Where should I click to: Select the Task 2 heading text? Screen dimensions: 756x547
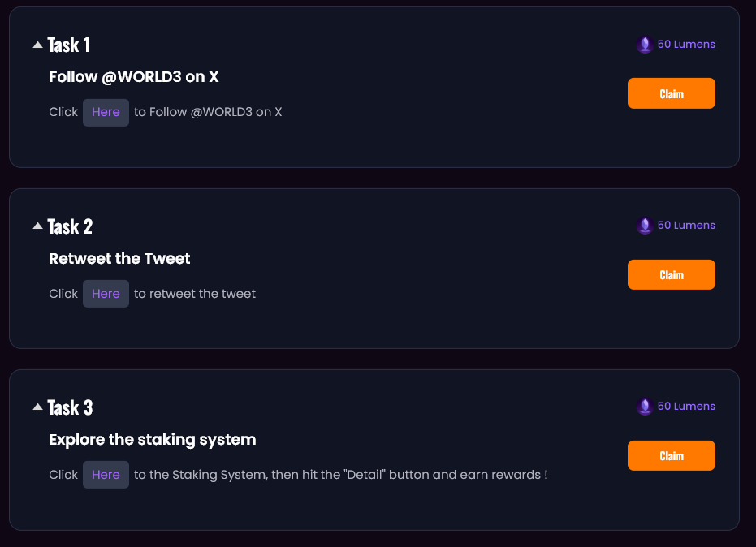70,226
